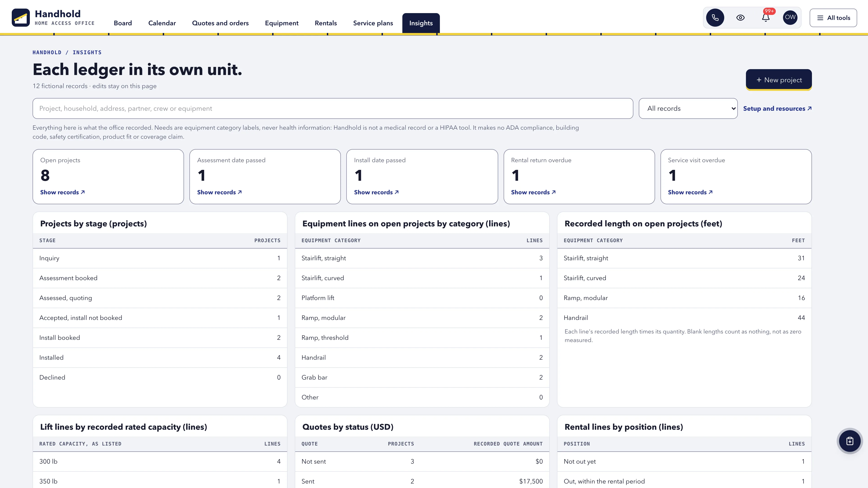The width and height of the screenshot is (868, 488).
Task: Click the Not out yet rental row
Action: (x=684, y=462)
